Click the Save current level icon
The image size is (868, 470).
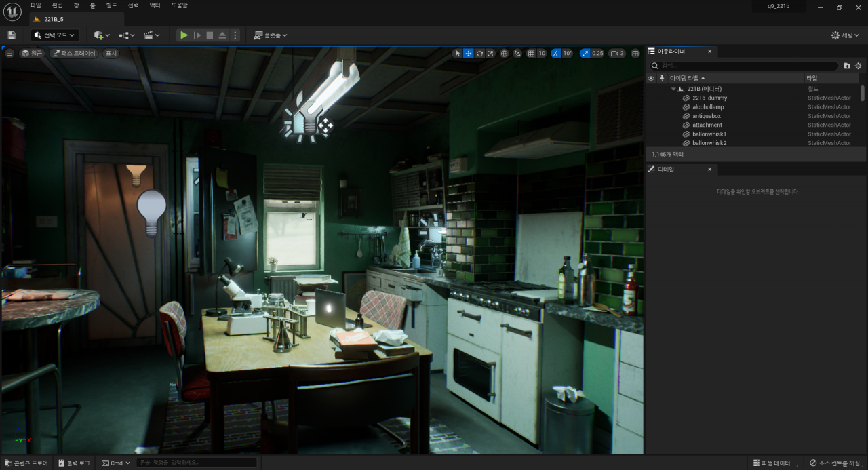[x=12, y=35]
